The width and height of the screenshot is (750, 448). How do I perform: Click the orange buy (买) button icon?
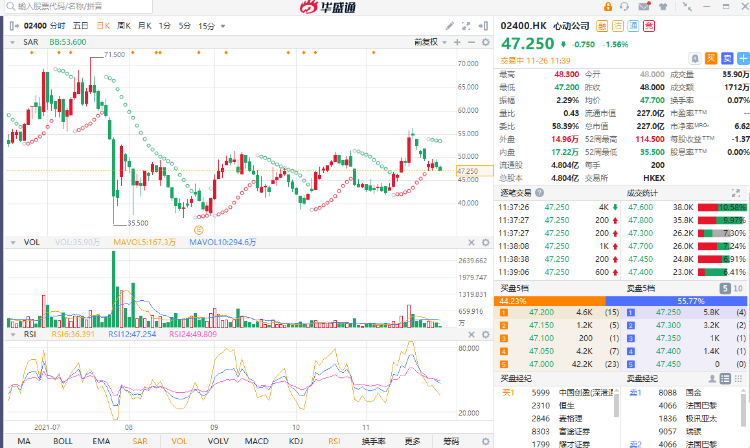[711, 58]
